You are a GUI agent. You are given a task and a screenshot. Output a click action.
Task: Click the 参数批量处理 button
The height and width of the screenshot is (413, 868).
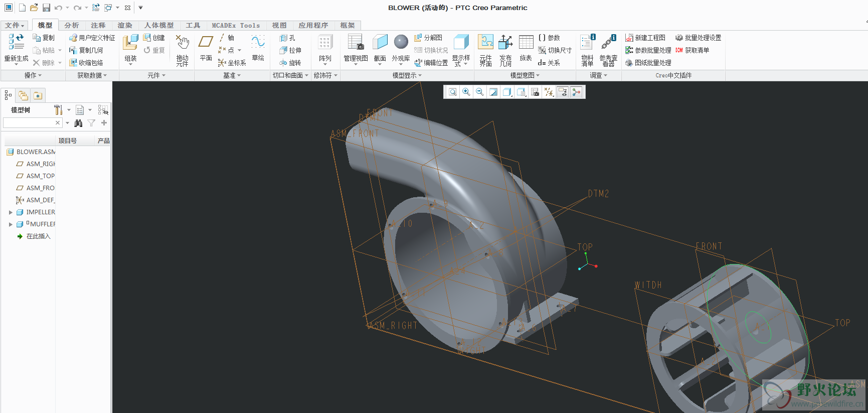[648, 50]
